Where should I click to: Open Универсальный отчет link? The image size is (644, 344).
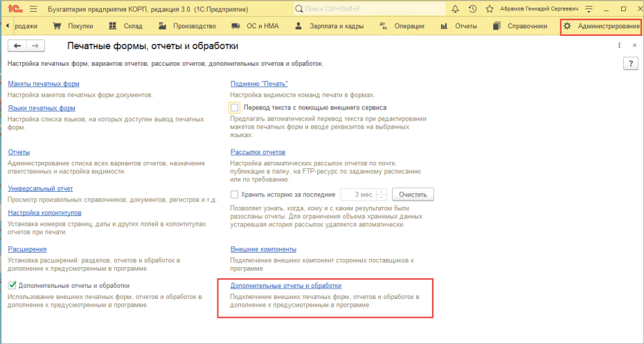tap(40, 188)
